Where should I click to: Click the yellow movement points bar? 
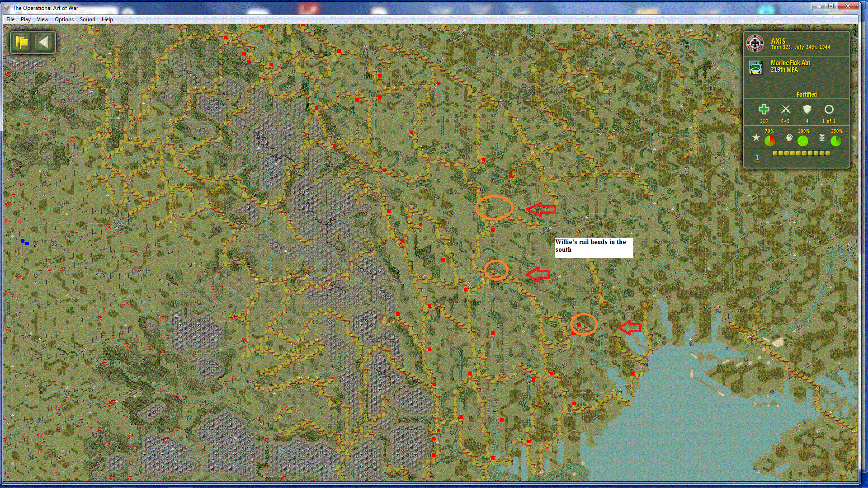801,153
